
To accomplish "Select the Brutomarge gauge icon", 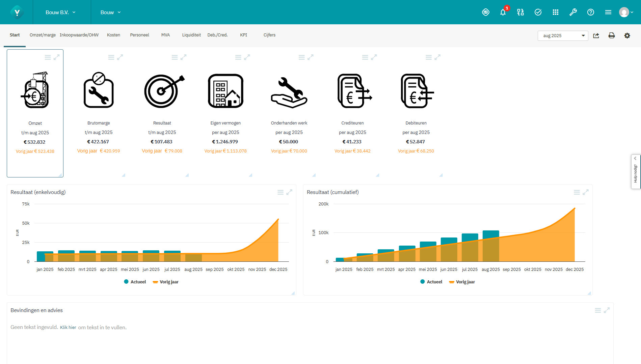I will coord(98,90).
